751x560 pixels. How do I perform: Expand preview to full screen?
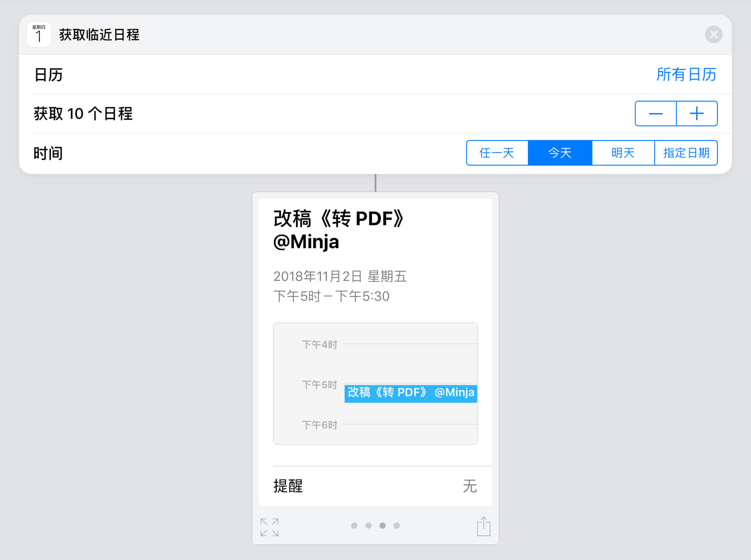point(269,527)
